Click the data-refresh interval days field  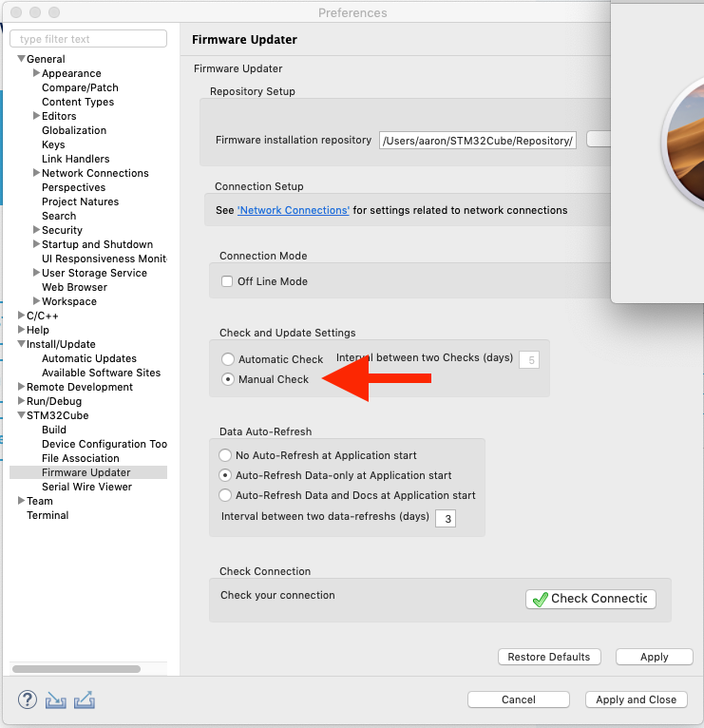446,519
